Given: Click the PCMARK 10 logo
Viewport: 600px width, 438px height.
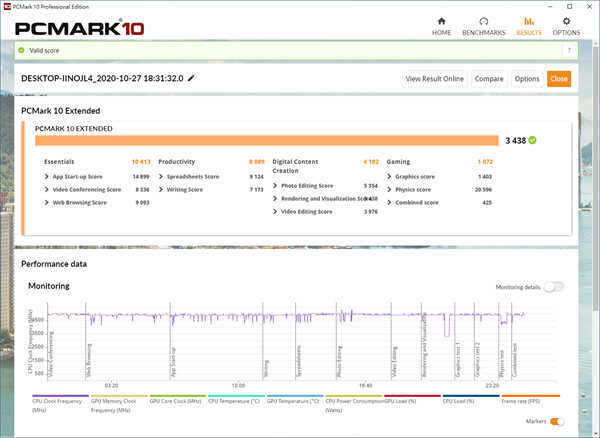Looking at the screenshot, I should pos(80,29).
